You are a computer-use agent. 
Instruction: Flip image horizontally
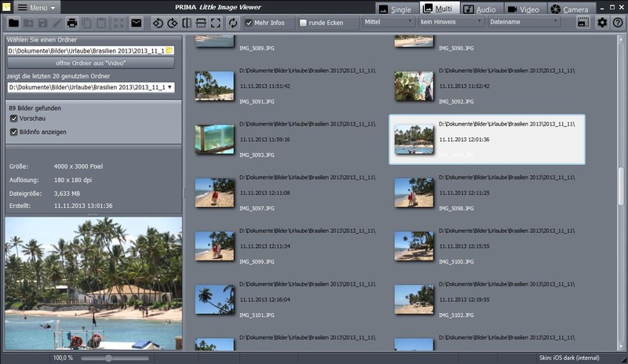click(187, 23)
